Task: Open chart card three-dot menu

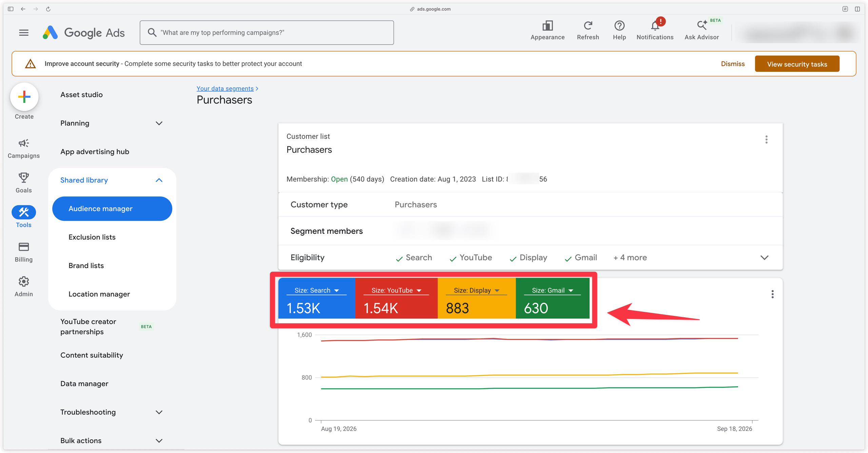Action: click(x=772, y=294)
